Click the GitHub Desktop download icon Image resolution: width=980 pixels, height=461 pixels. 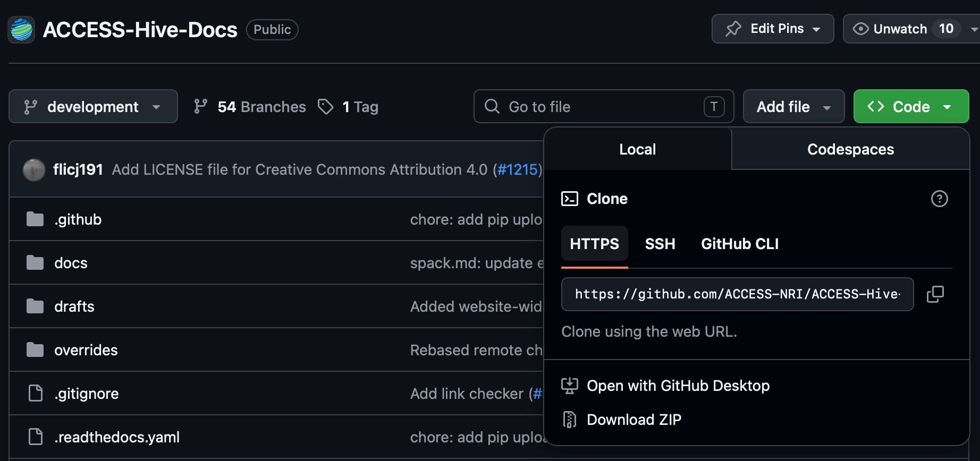coord(570,386)
